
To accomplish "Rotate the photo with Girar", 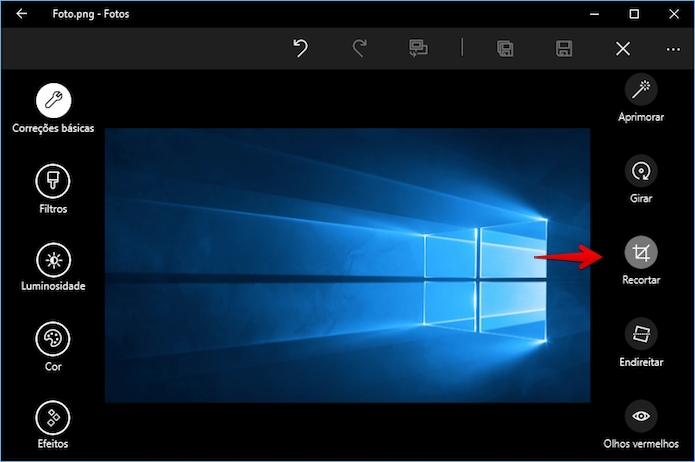I will click(x=641, y=171).
